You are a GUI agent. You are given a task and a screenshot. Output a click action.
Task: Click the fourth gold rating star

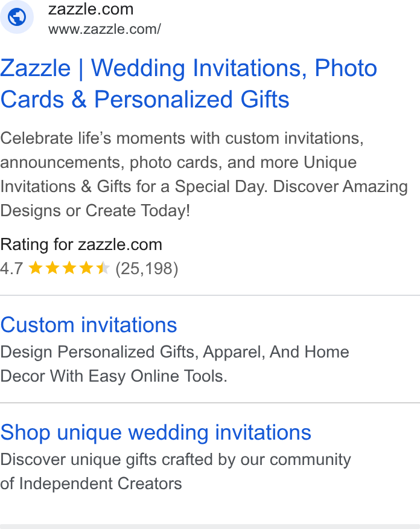(x=86, y=268)
